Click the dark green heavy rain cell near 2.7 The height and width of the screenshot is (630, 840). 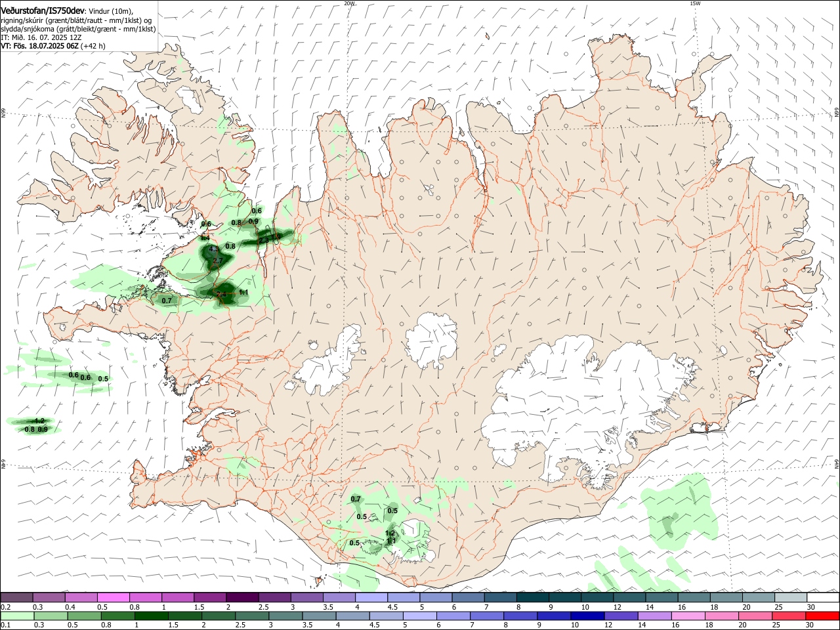[215, 258]
